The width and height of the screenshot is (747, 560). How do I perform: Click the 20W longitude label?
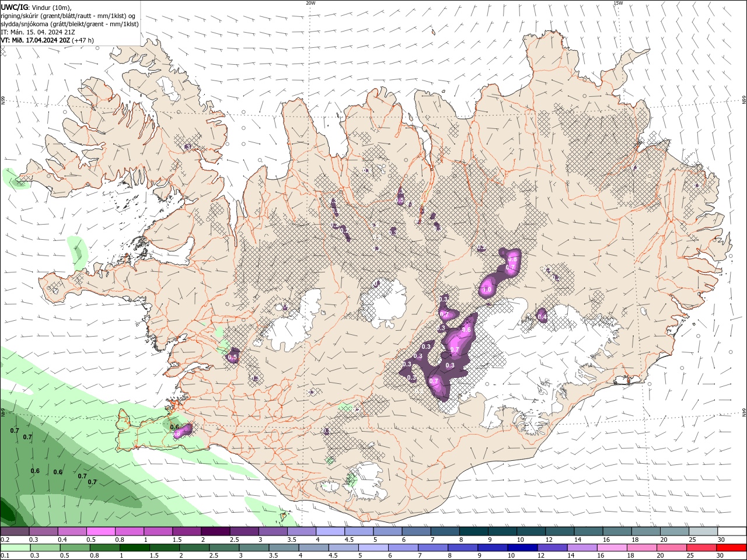(310, 3)
